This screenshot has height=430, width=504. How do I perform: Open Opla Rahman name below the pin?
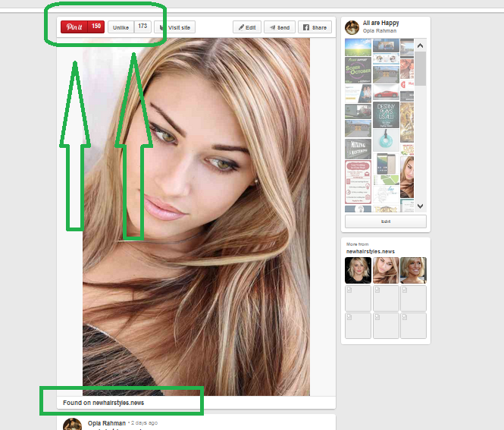point(107,423)
